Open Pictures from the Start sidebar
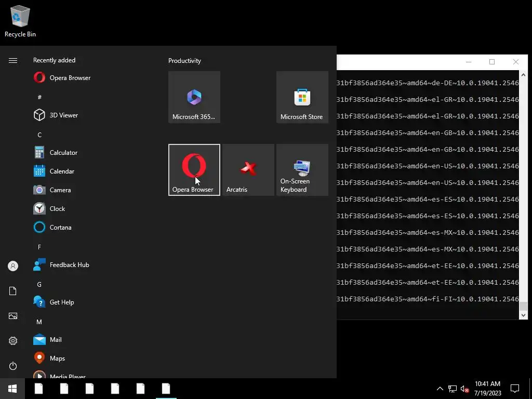 tap(13, 316)
